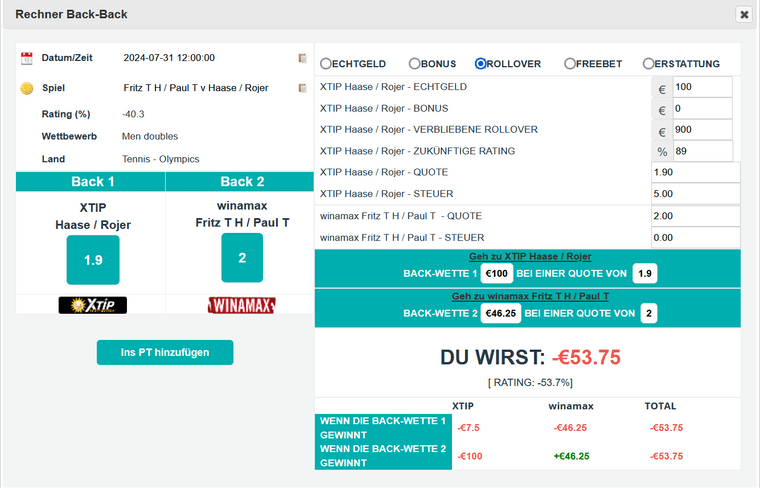Viewport: 760px width, 488px height.
Task: Open the XTIP bookmaker logo
Action: (93, 305)
